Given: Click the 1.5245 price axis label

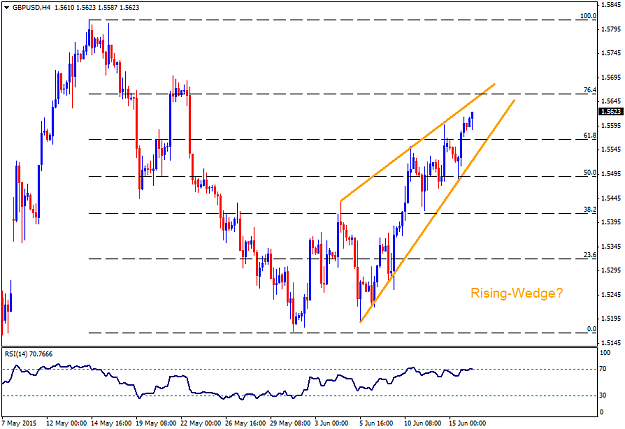Looking at the screenshot, I should (x=612, y=295).
